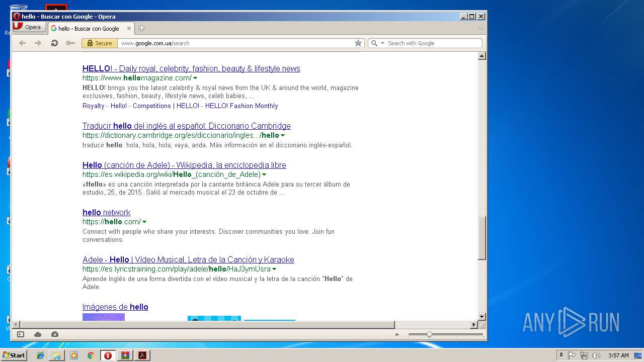Reload the current page
Viewport: 644px width, 362px height.
coord(54,43)
